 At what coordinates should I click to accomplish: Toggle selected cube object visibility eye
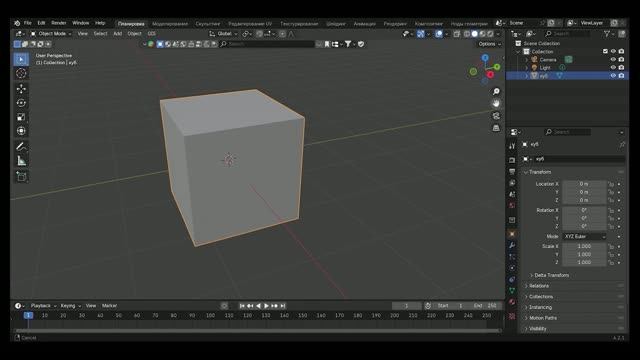[x=613, y=76]
